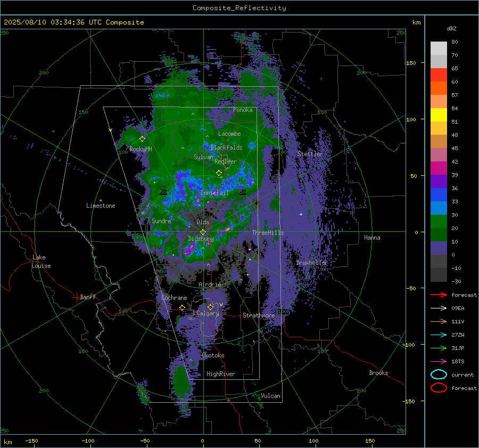
Task: Click the 09EA legend label
Action: 458,308
